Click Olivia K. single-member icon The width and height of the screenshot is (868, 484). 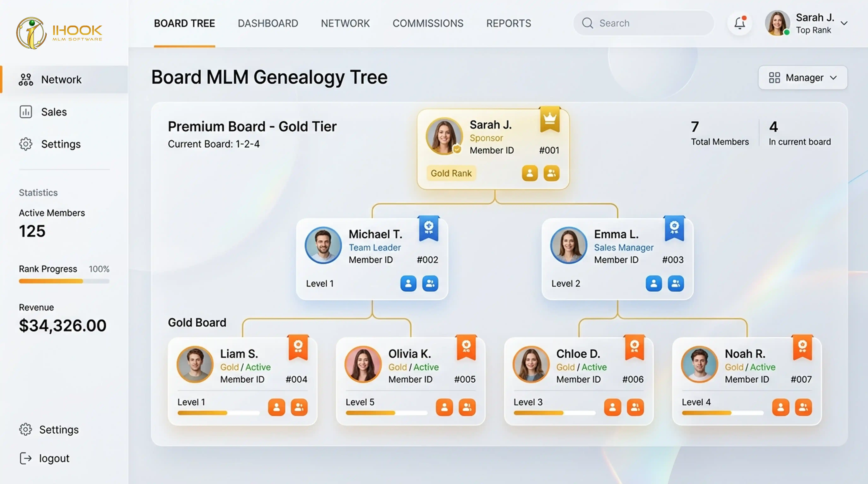point(444,407)
